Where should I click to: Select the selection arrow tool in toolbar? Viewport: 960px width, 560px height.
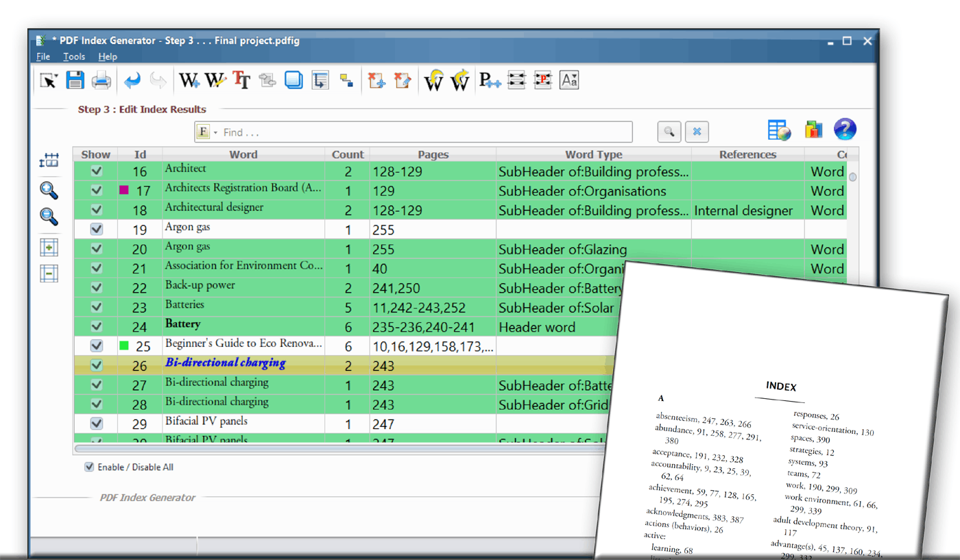[x=48, y=81]
